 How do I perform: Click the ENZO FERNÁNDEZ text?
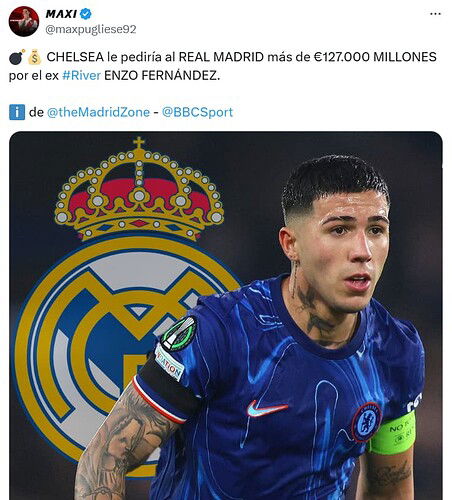[x=162, y=75]
